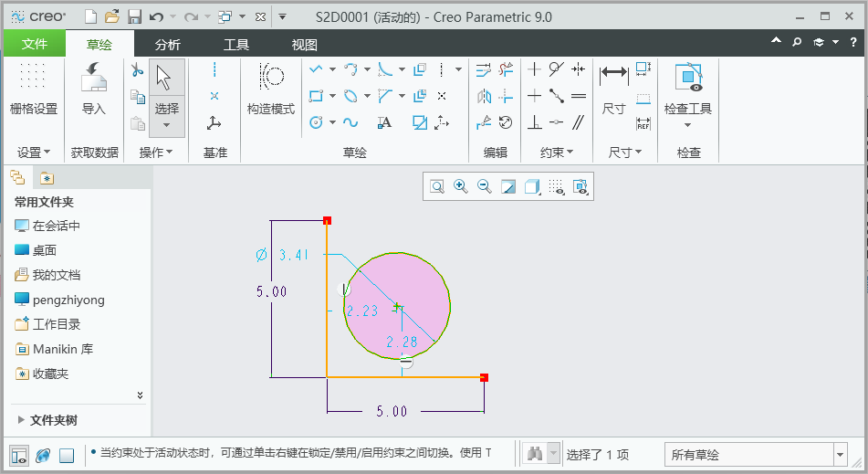Apply the Symmetric constraint
This screenshot has width=868, height=474.
click(x=579, y=69)
